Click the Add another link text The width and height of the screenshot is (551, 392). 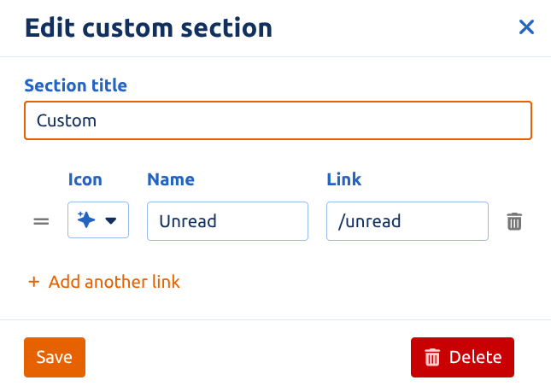coord(114,282)
